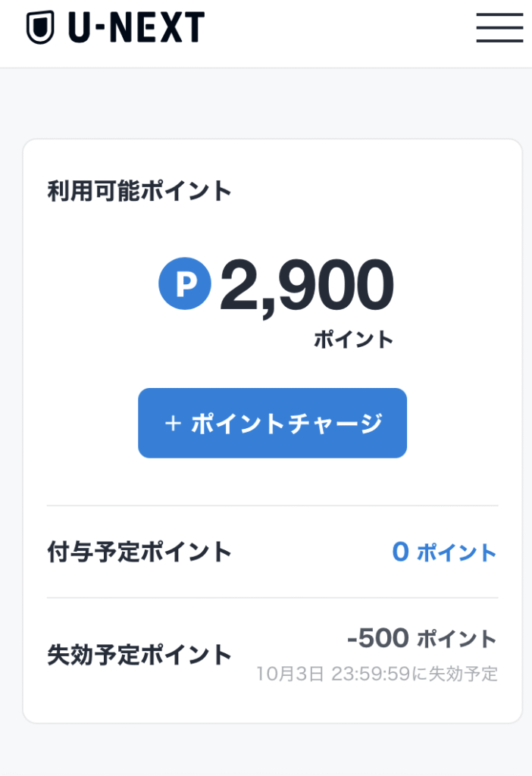Click the digit 0 in granted points
The width and height of the screenshot is (532, 776).
tap(400, 552)
